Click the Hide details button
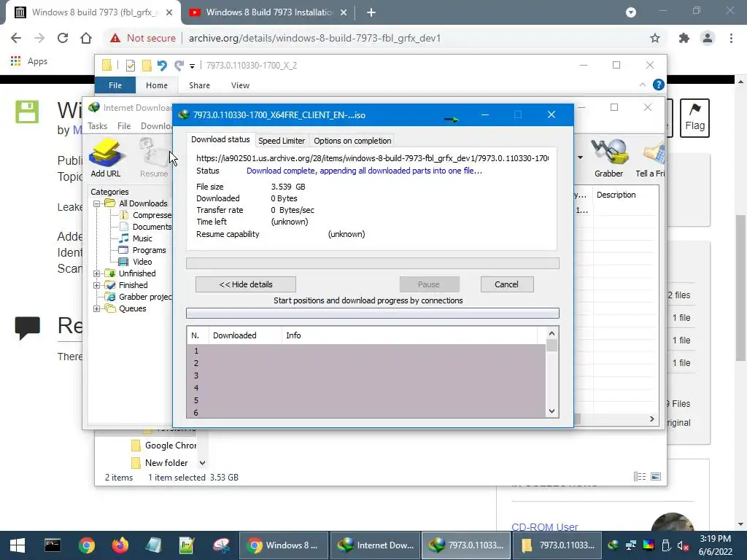 click(246, 284)
